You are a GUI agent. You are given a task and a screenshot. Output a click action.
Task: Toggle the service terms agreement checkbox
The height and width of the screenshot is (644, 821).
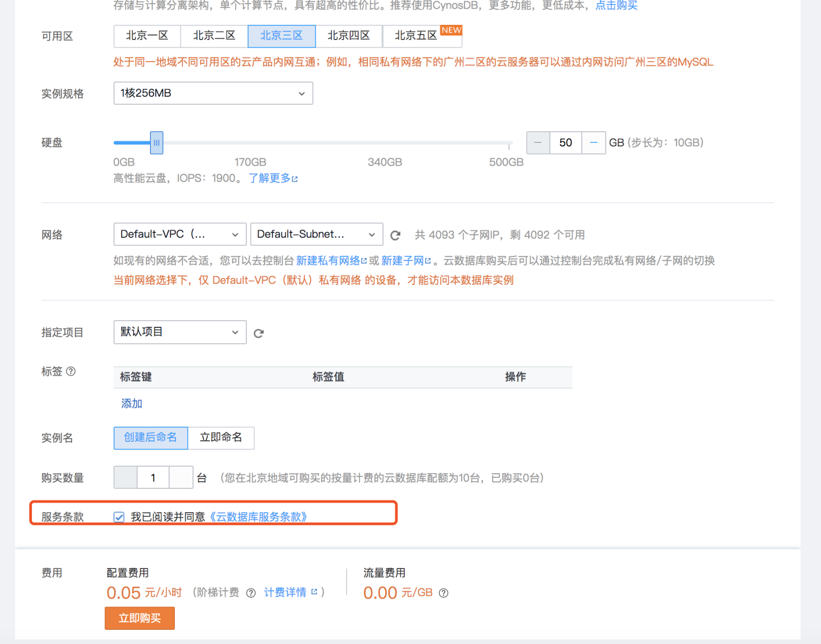pyautogui.click(x=119, y=517)
